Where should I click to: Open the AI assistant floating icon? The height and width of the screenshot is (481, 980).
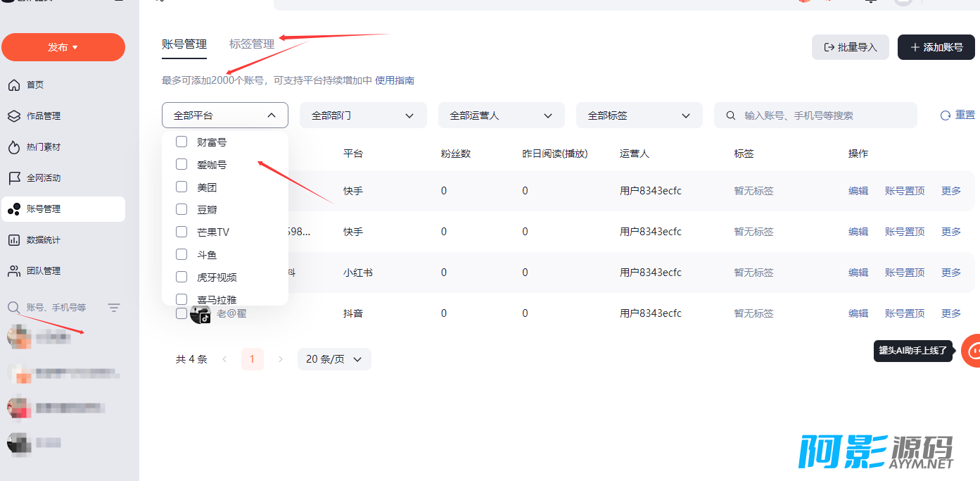(x=973, y=350)
